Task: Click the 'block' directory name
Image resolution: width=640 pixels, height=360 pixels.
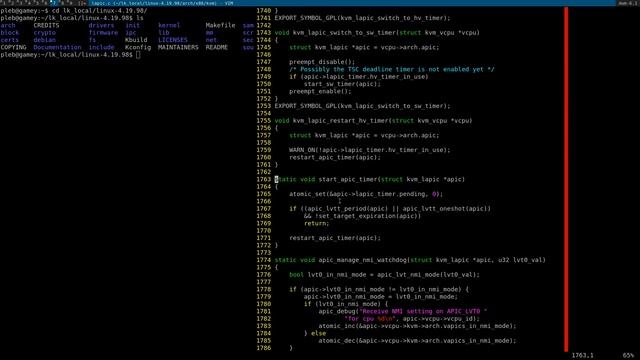Action: 9,33
